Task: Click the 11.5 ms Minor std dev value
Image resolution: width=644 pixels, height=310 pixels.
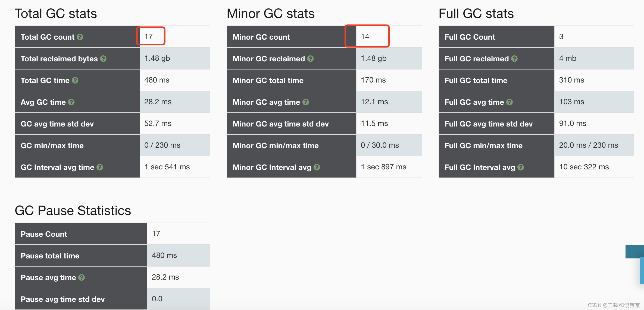Action: pyautogui.click(x=374, y=124)
